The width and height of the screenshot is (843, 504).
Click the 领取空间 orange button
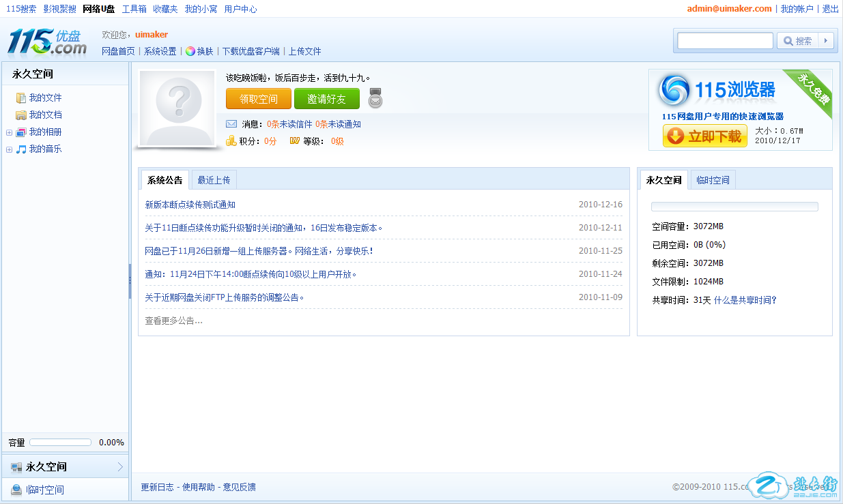click(x=258, y=99)
